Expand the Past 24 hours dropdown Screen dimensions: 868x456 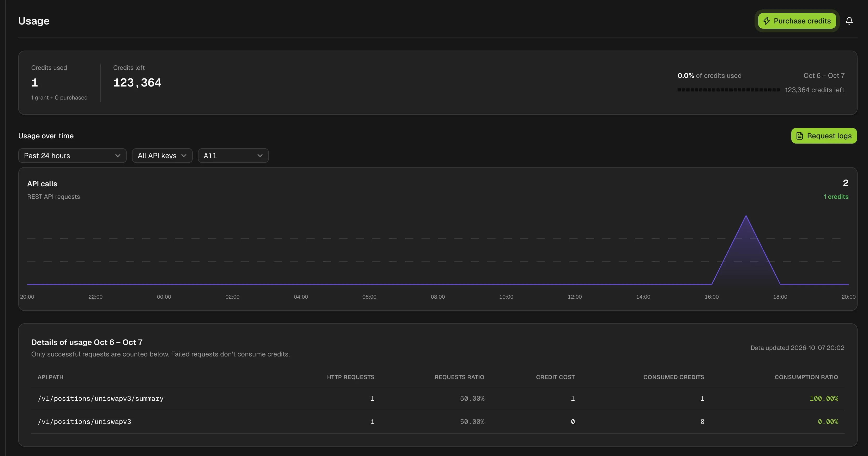click(73, 156)
